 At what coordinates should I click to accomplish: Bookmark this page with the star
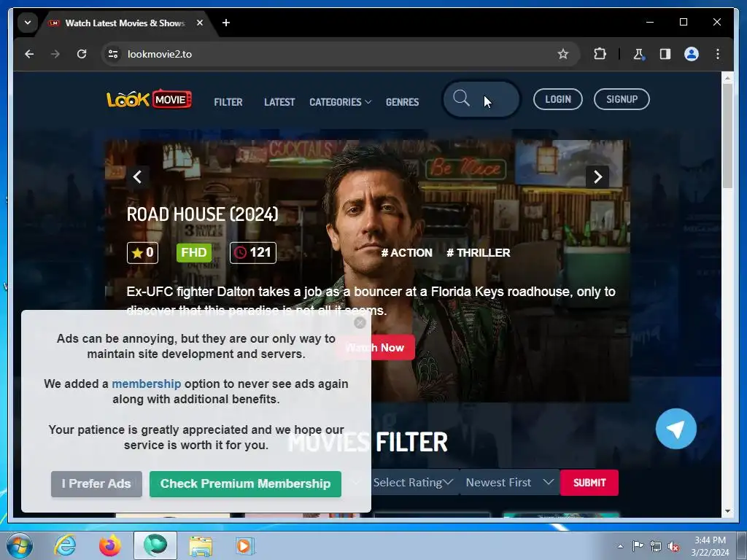(563, 54)
